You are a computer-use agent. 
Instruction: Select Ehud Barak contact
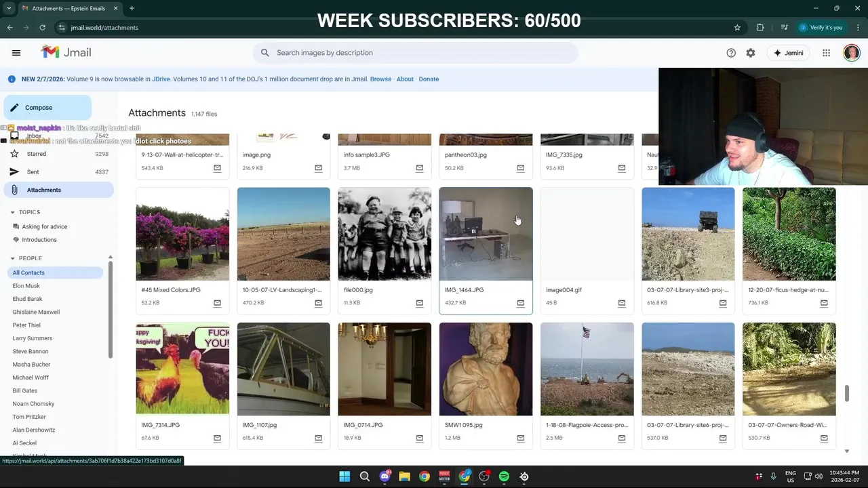click(x=27, y=299)
